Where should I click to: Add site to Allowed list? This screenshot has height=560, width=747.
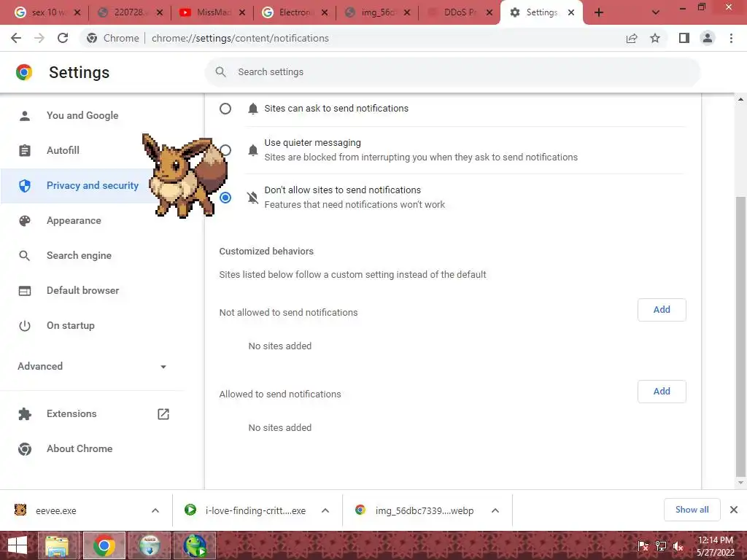(x=662, y=392)
